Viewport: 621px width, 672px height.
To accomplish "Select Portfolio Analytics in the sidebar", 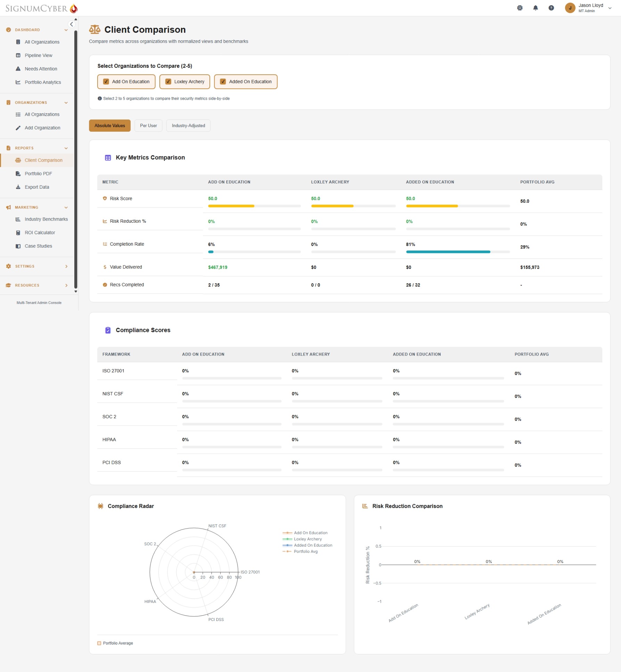I will tap(42, 82).
